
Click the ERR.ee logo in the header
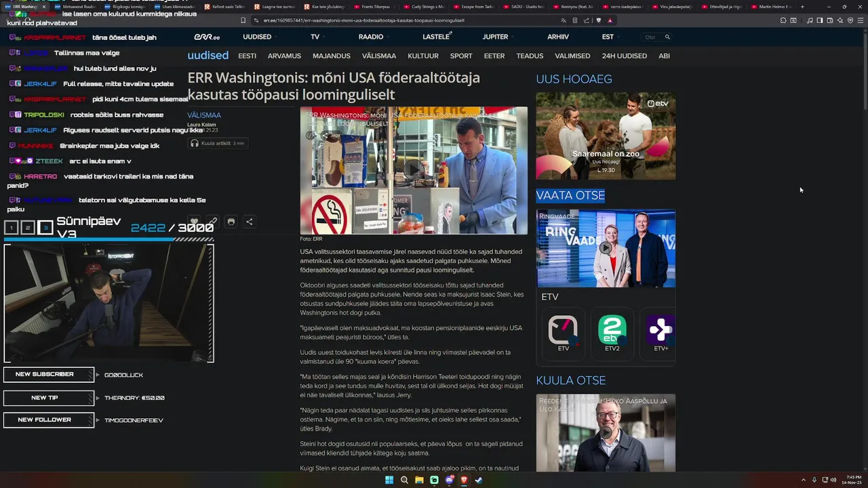[x=207, y=37]
